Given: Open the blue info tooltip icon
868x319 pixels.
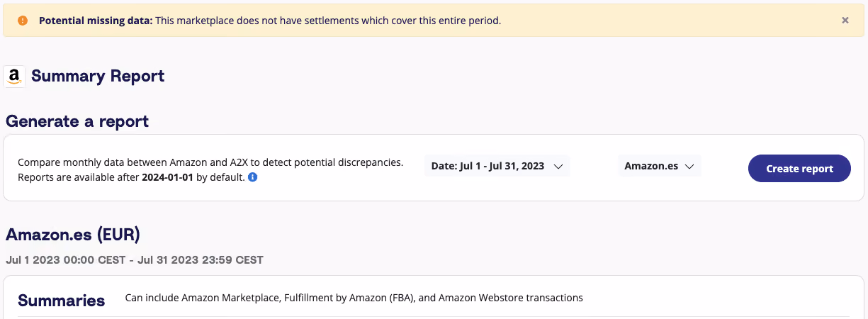Looking at the screenshot, I should pyautogui.click(x=252, y=177).
